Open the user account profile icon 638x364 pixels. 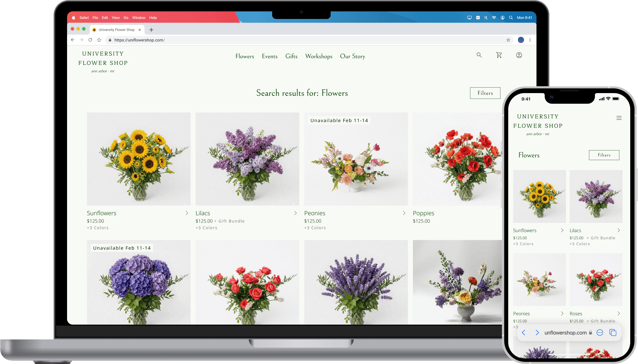point(519,55)
